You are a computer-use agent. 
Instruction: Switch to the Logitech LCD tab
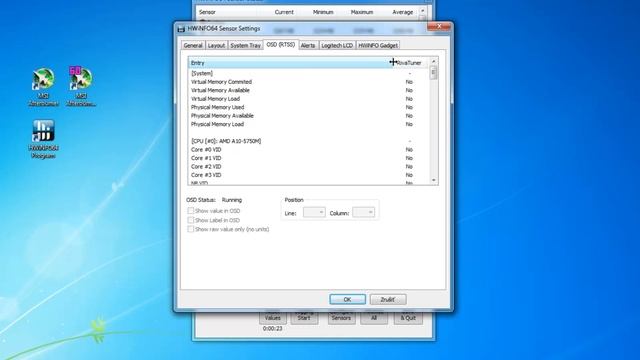[x=337, y=45]
